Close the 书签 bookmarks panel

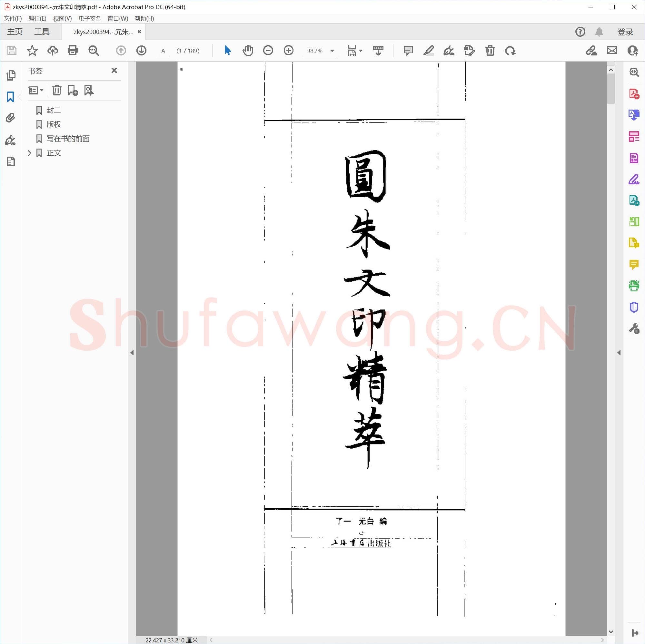[x=114, y=70]
